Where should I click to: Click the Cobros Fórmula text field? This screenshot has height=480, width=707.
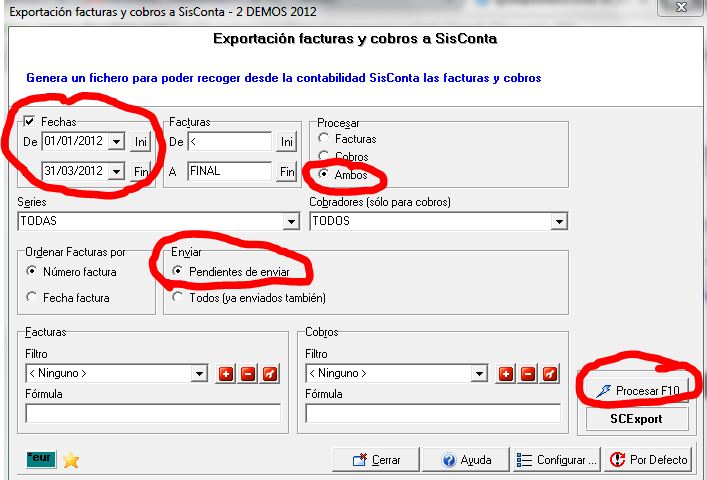[x=433, y=413]
